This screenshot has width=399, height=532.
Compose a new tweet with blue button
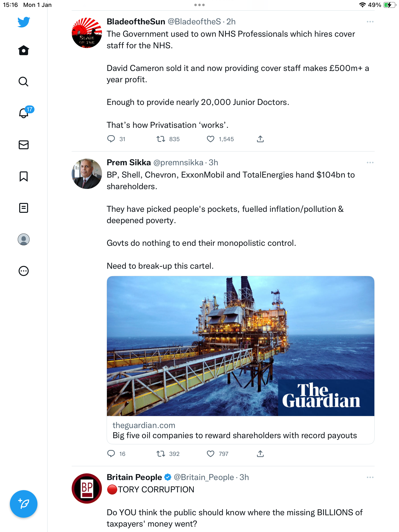click(24, 504)
